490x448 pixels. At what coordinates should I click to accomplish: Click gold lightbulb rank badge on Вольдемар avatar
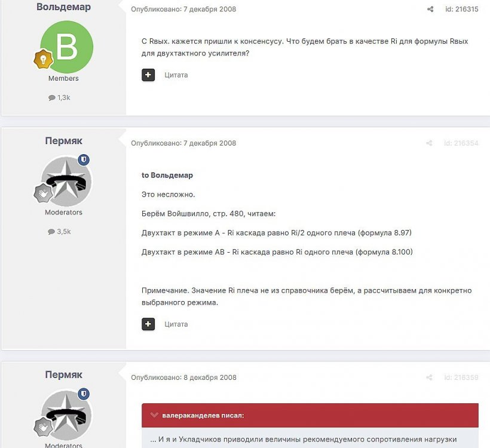43,59
